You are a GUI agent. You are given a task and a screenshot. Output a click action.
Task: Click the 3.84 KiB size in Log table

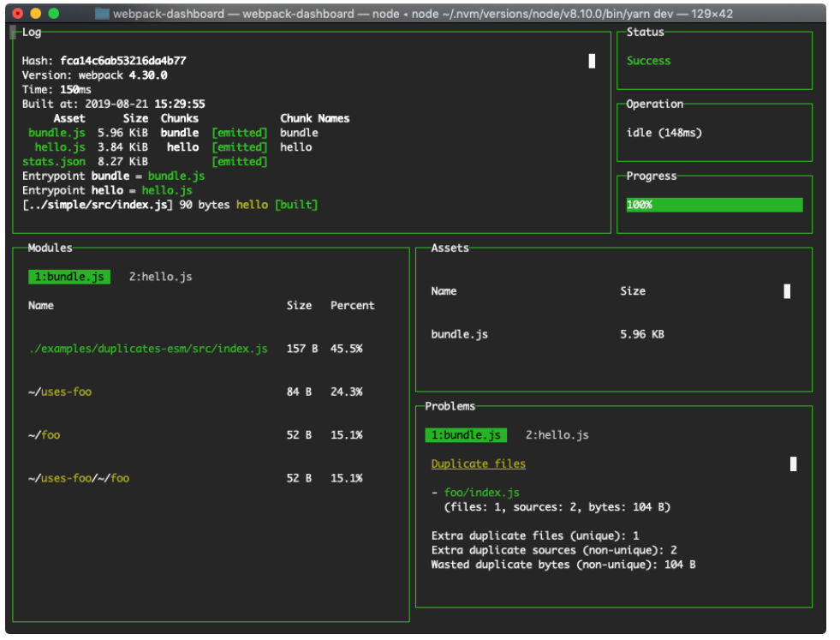pyautogui.click(x=124, y=148)
